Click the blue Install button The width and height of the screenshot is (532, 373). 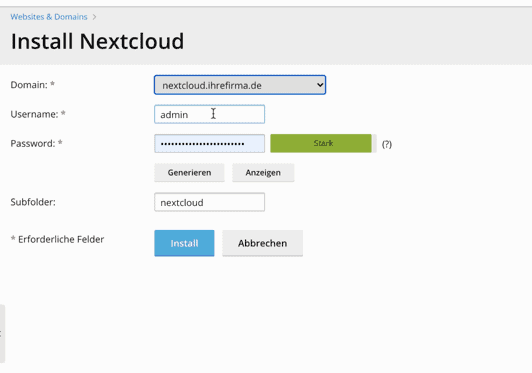(x=184, y=243)
